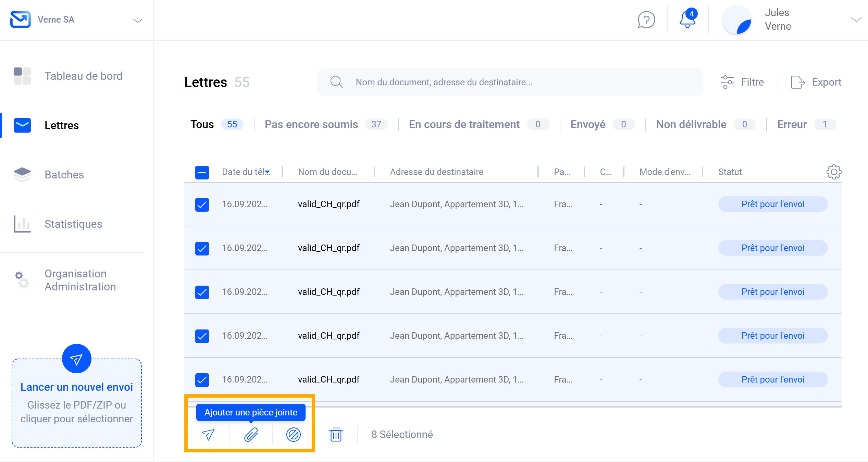Switch to Pas encore soumis tab
The width and height of the screenshot is (868, 462).
[x=311, y=124]
